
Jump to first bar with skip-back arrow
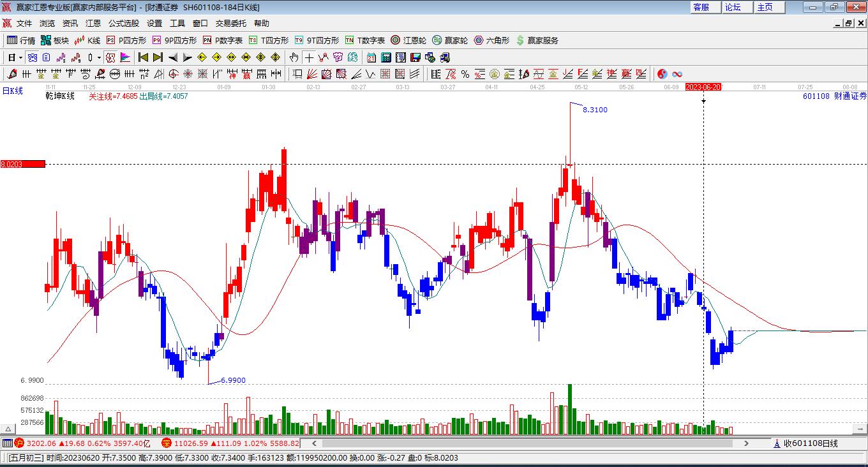[144, 57]
